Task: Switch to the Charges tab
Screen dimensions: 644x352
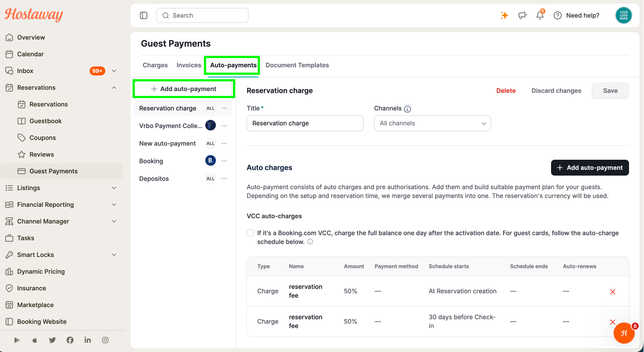Action: click(x=155, y=65)
